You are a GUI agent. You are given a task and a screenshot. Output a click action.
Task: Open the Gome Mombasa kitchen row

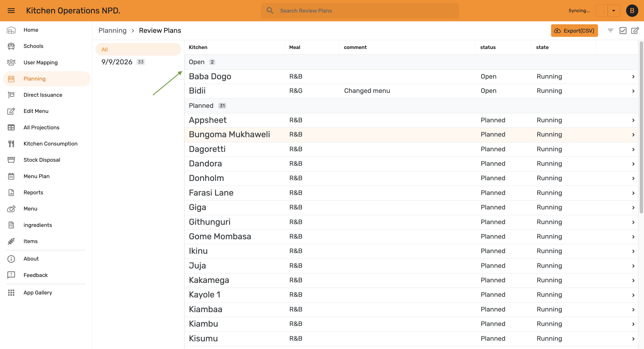tap(411, 237)
